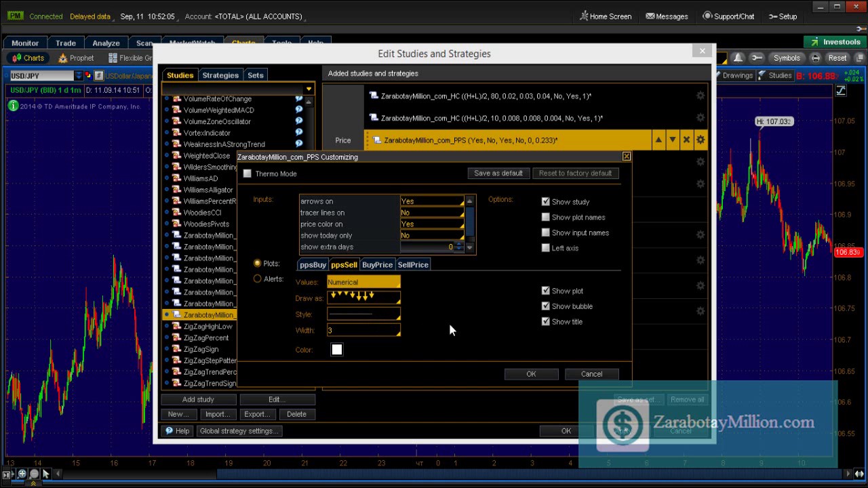Enable Thermo Mode checkbox
868x488 pixels.
coord(247,174)
